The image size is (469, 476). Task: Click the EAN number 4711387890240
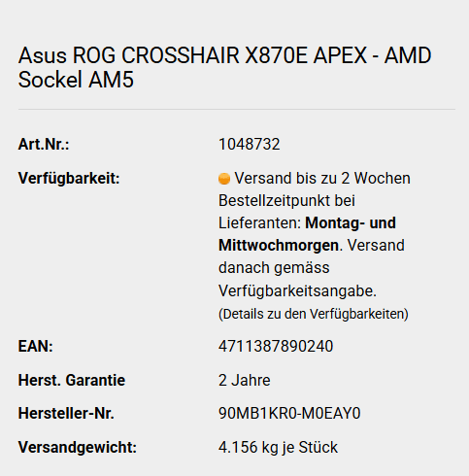tap(276, 346)
